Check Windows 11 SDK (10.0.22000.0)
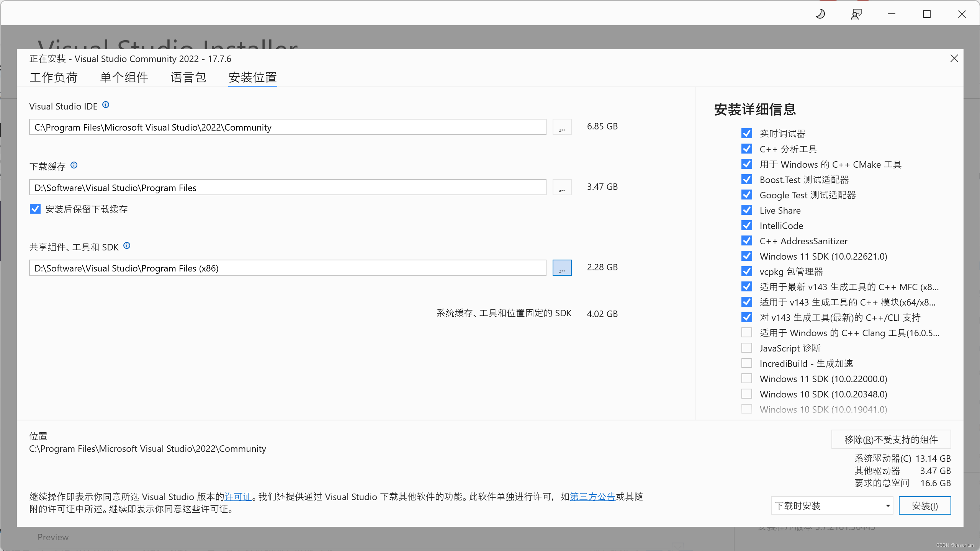 pos(746,378)
